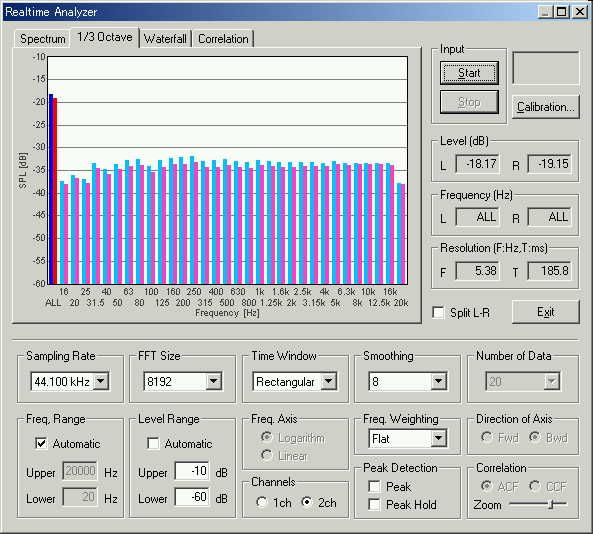Switch to the Spectrum tab
This screenshot has width=593, height=534.
click(42, 39)
